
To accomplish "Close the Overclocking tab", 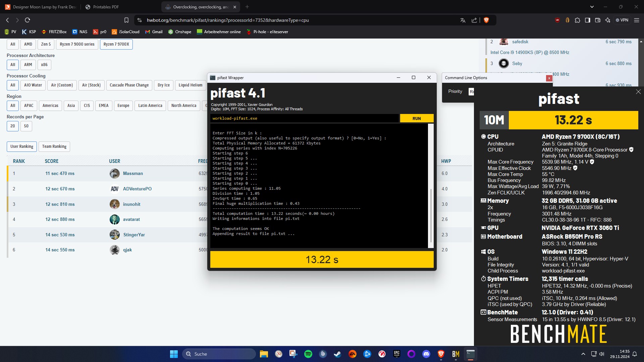I will (x=235, y=7).
